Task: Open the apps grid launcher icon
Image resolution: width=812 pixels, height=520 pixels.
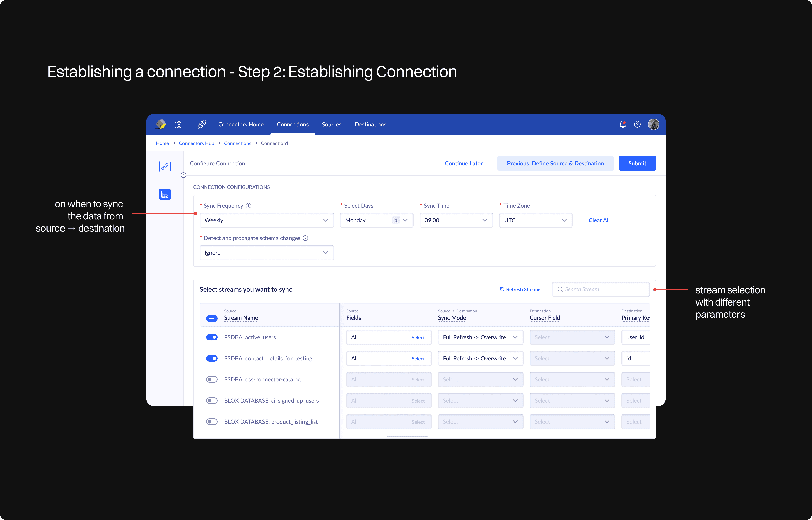Action: coord(178,124)
